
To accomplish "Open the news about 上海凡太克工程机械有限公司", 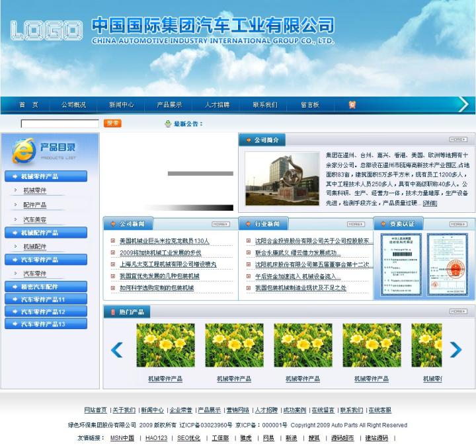I will tap(168, 264).
